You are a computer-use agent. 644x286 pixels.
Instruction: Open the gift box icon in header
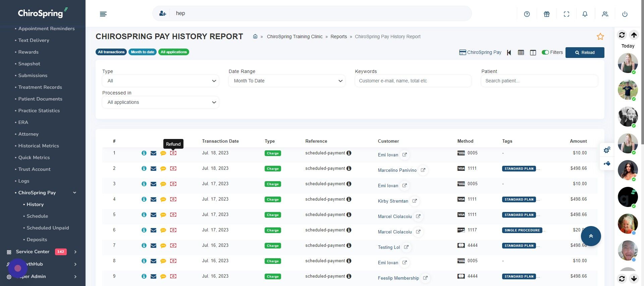point(547,14)
